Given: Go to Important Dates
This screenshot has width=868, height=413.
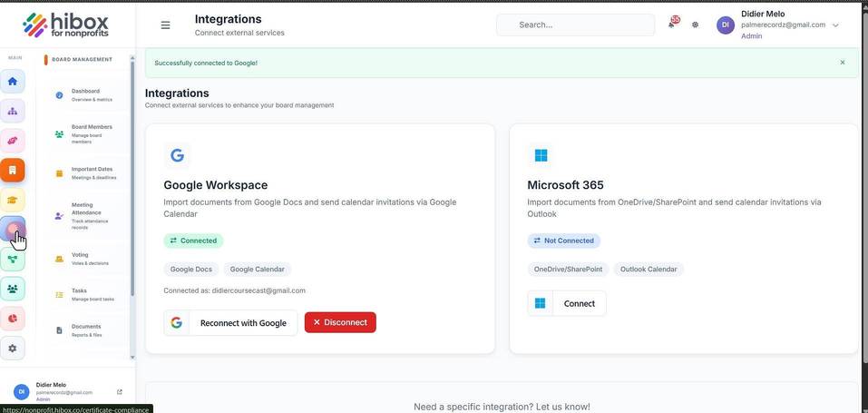Looking at the screenshot, I should click(87, 173).
